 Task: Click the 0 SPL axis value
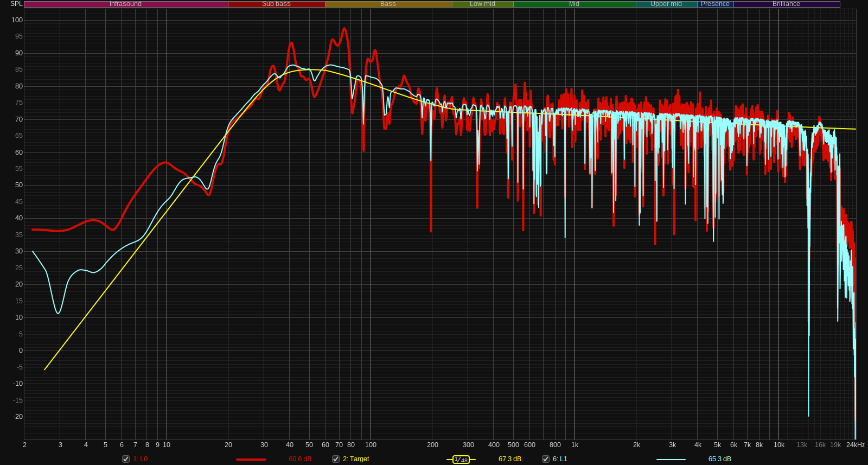(21, 351)
